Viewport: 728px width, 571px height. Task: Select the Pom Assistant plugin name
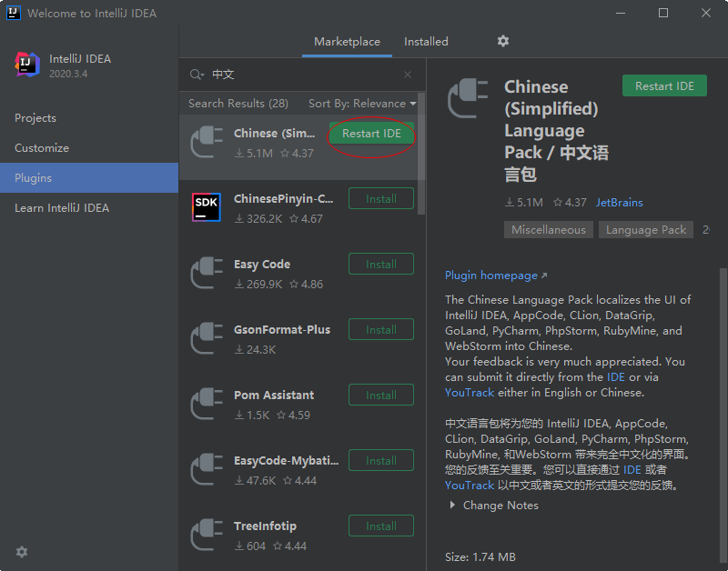pyautogui.click(x=274, y=396)
